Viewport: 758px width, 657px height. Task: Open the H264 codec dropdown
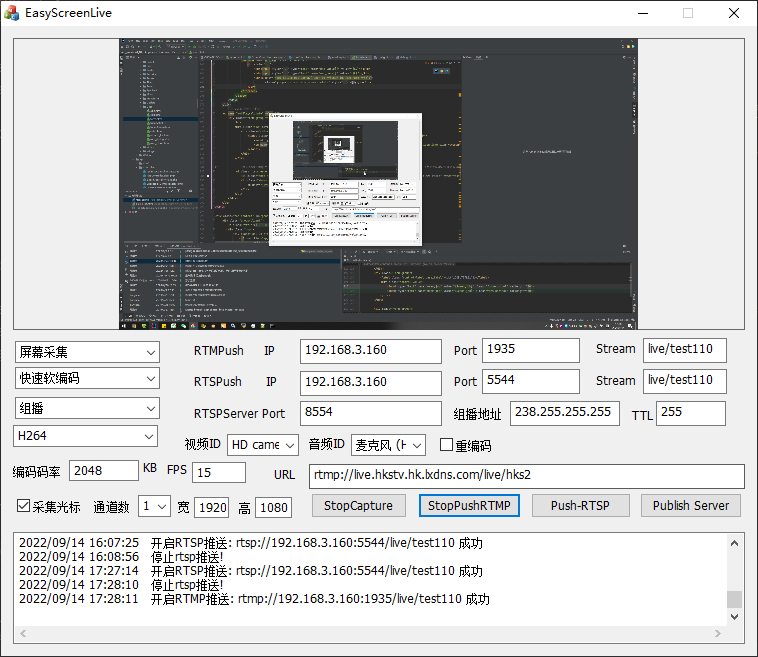point(85,436)
